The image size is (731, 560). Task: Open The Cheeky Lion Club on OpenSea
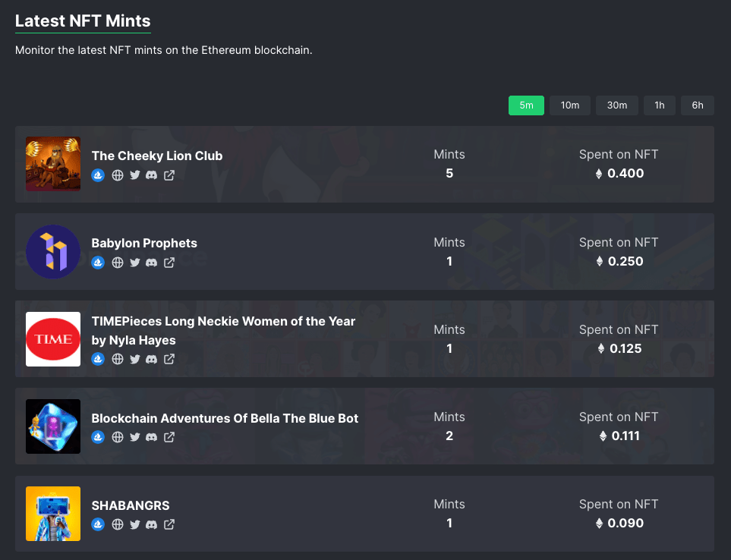coord(98,175)
